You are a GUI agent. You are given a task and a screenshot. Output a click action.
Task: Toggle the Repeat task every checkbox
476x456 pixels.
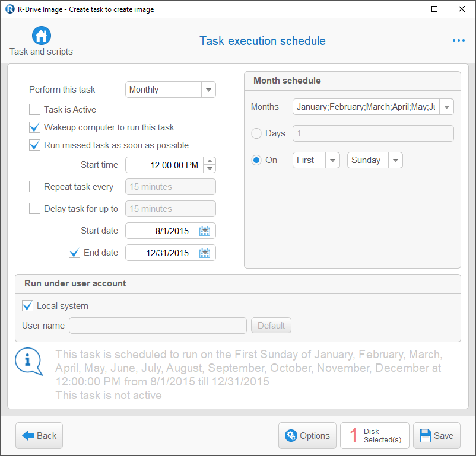pyautogui.click(x=34, y=187)
